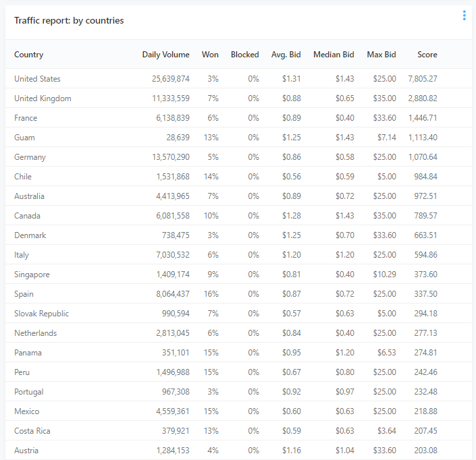Sort by Avg. Bid column header
The image size is (476, 460).
pyautogui.click(x=286, y=55)
